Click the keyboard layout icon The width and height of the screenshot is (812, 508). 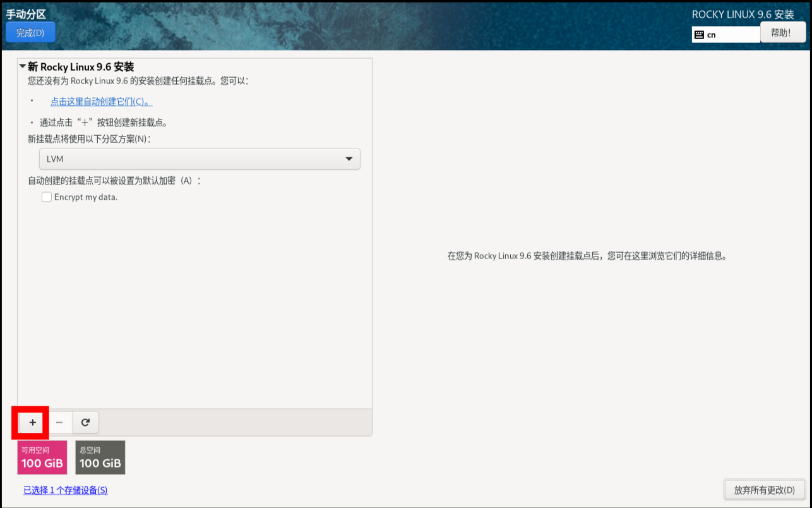point(699,35)
